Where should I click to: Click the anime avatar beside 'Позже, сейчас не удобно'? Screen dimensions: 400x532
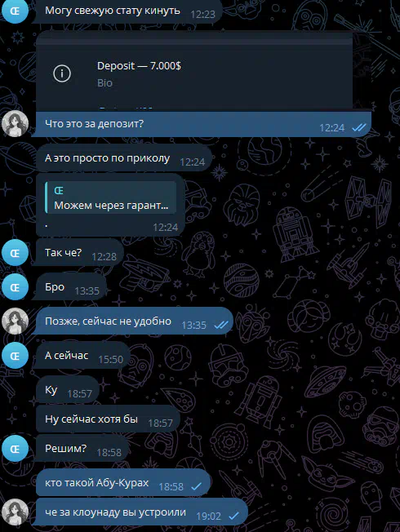pos(15,321)
